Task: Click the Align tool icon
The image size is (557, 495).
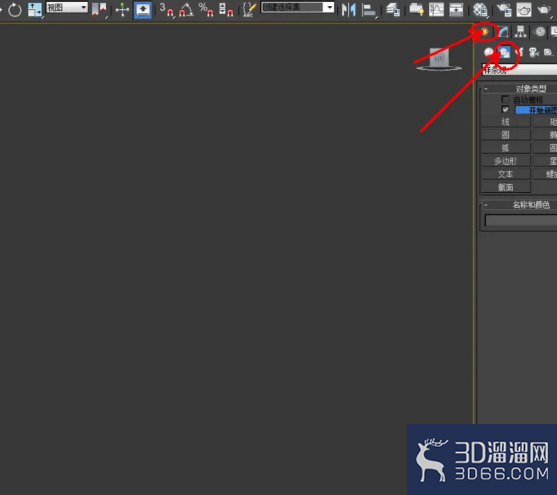Action: [x=369, y=10]
